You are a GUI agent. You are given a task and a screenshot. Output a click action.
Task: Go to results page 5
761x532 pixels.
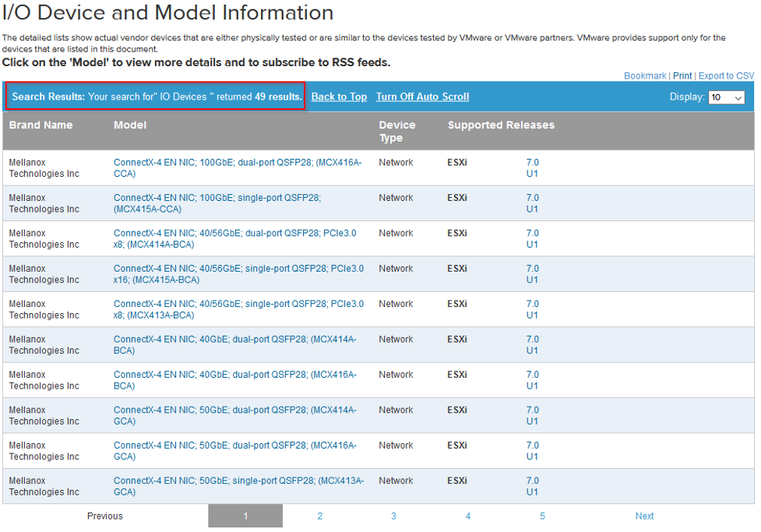pos(542,516)
